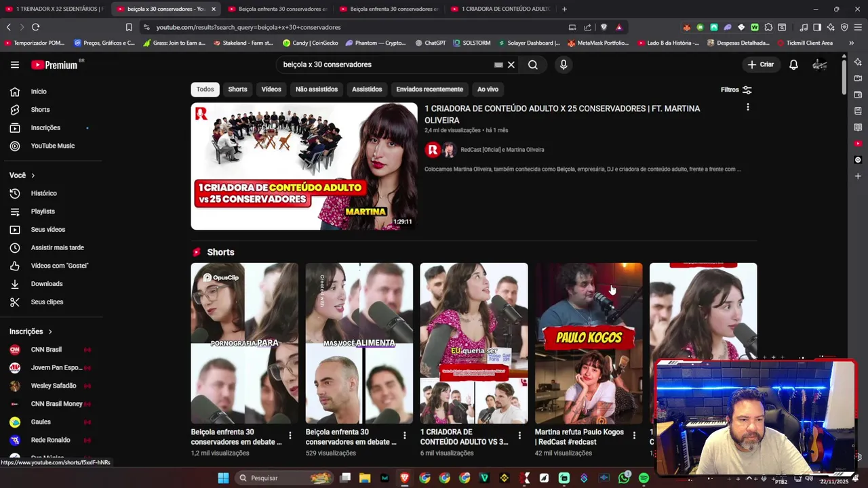868x488 pixels.
Task: Open the PAULO KOGOS short thumbnail
Action: (x=588, y=343)
